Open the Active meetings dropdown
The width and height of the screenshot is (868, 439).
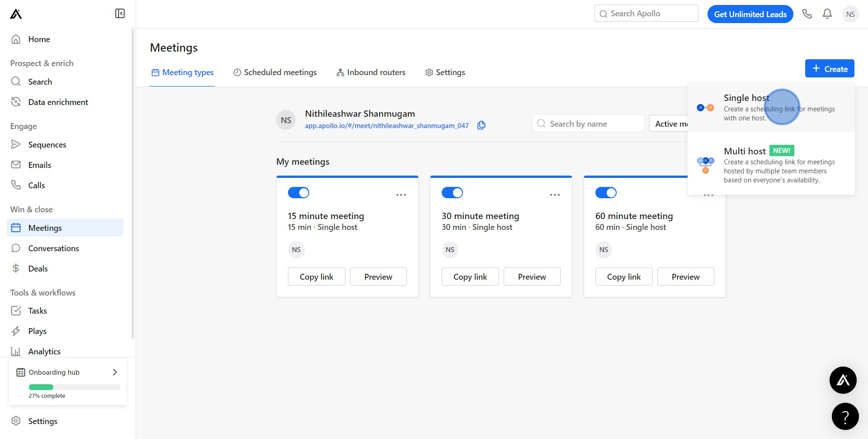tap(669, 124)
